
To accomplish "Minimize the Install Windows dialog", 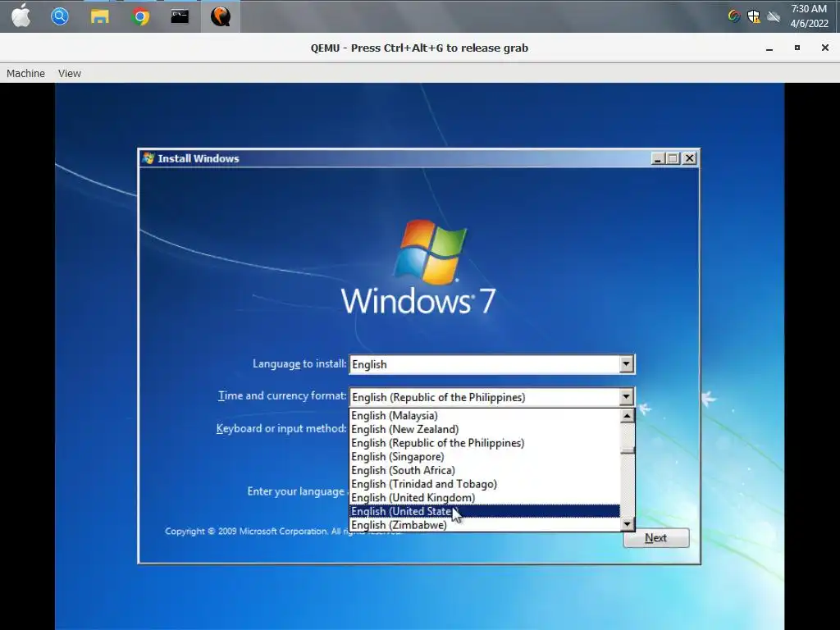I will 658,158.
